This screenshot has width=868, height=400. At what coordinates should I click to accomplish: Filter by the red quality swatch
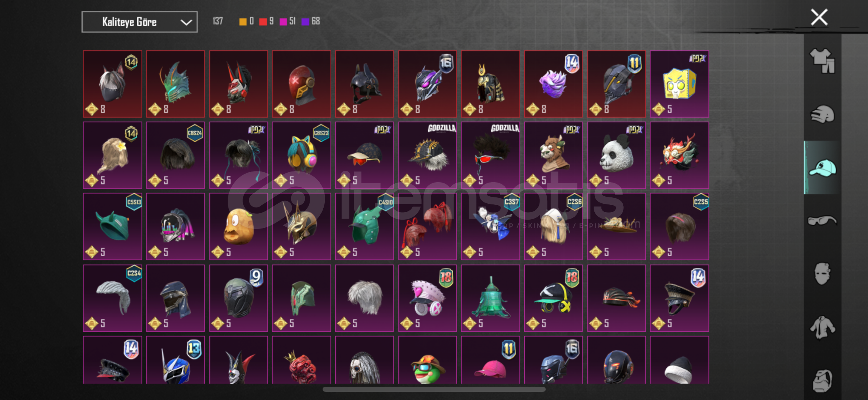coord(263,21)
